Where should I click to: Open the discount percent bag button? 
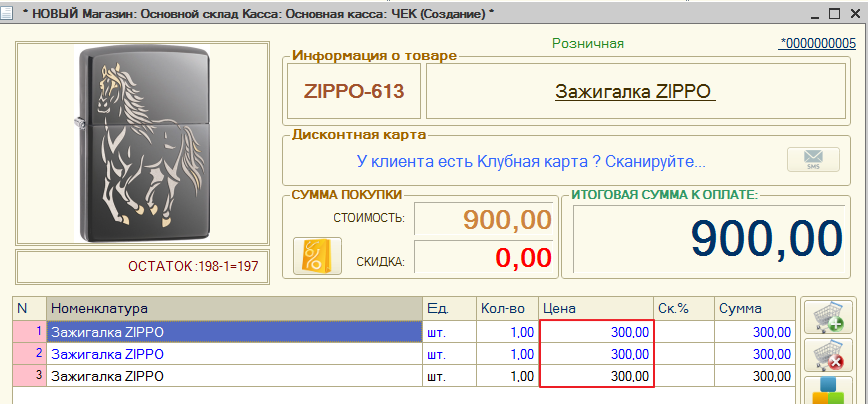pyautogui.click(x=317, y=256)
